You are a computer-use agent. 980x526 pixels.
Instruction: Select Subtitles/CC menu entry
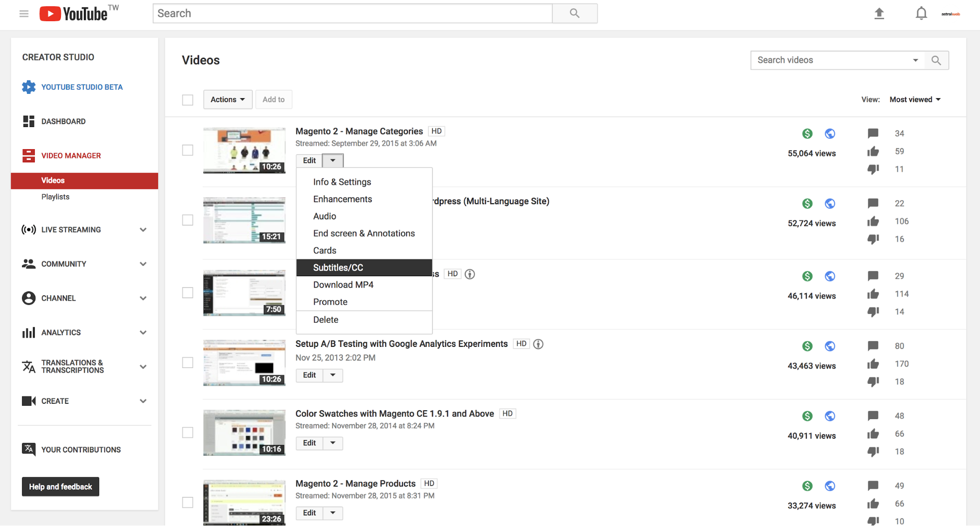(364, 267)
